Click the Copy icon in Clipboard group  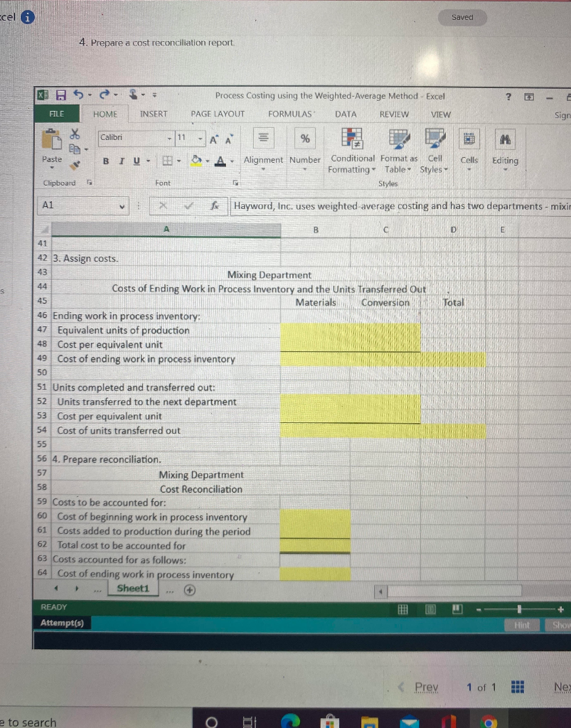[x=75, y=149]
